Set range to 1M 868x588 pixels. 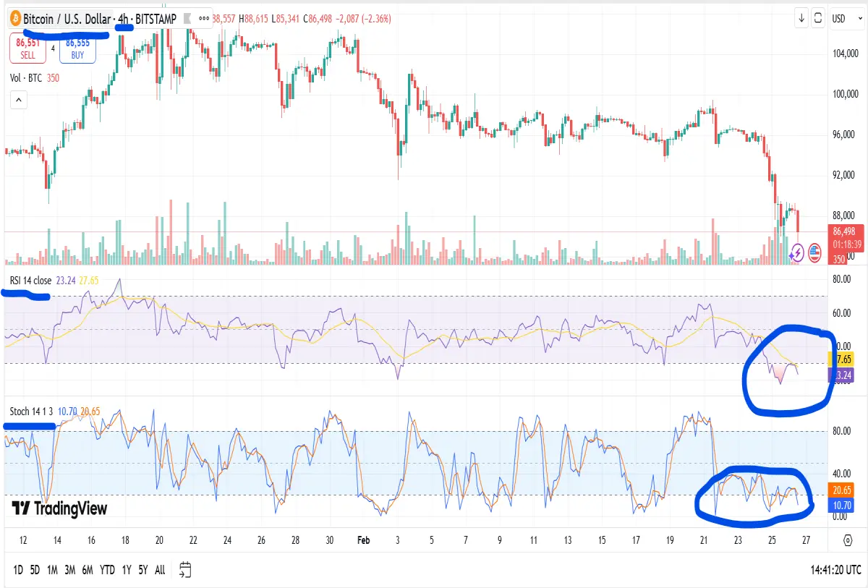53,570
